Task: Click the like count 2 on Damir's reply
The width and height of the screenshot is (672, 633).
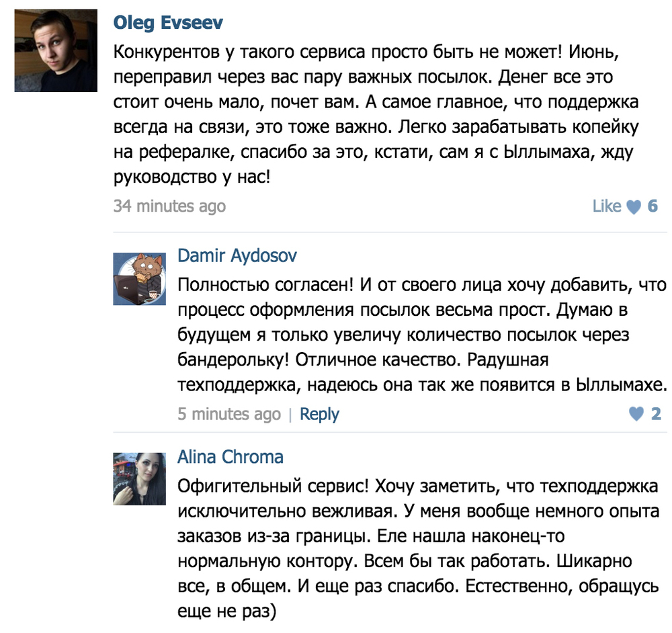Action: [656, 414]
